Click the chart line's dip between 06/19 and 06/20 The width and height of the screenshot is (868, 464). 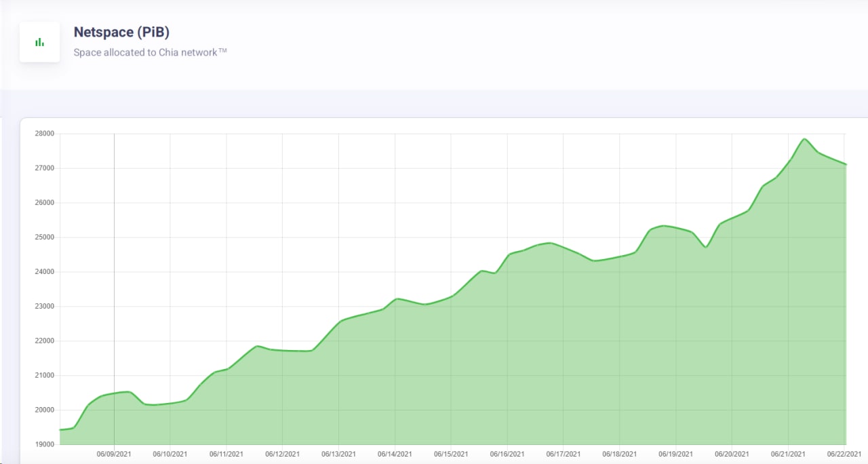706,247
